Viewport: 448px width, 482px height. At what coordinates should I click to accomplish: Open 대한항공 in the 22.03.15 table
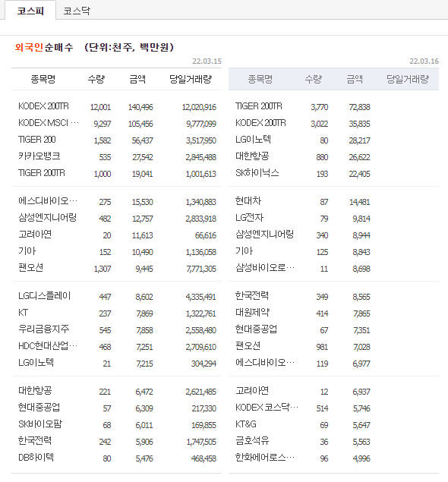[35, 391]
